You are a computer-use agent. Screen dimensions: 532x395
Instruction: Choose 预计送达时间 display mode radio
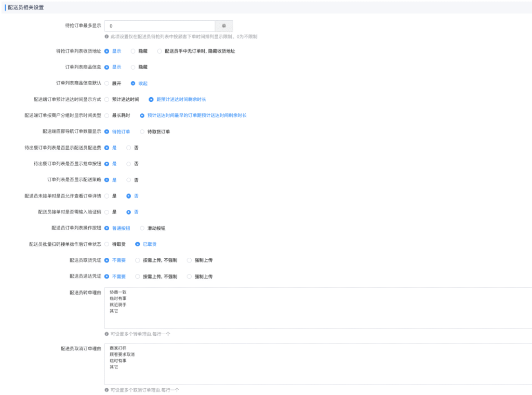[x=107, y=99]
